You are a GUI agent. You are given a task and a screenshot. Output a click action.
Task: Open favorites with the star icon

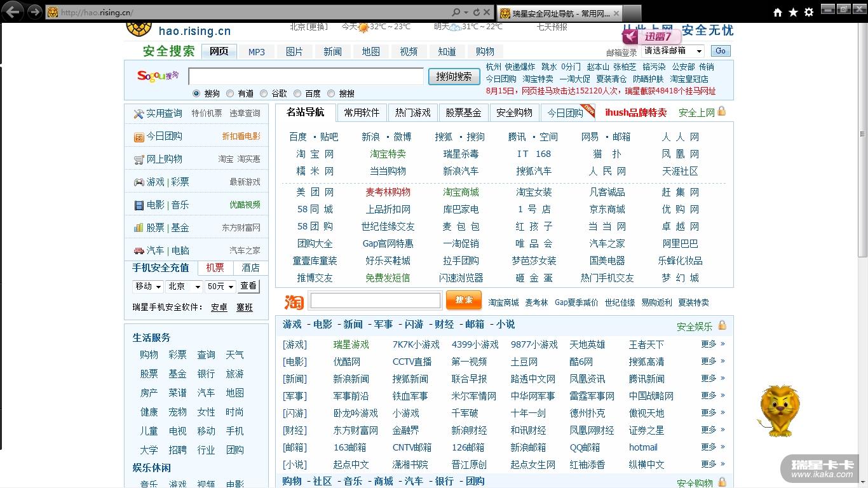point(793,12)
